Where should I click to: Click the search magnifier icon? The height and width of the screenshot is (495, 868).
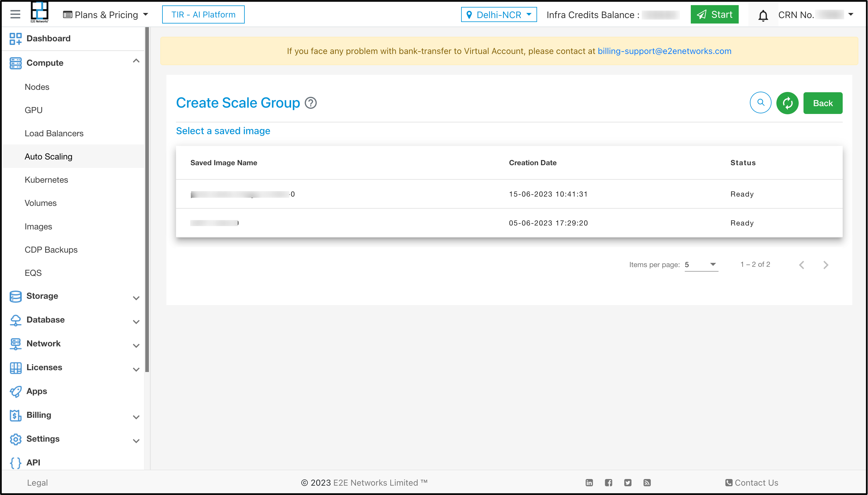click(x=760, y=103)
